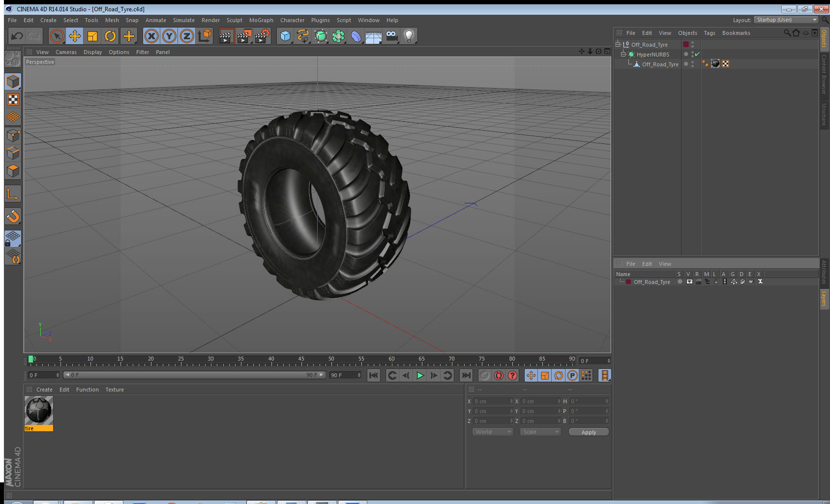Toggle parameter keyframe recording
The height and width of the screenshot is (504, 830).
(572, 375)
